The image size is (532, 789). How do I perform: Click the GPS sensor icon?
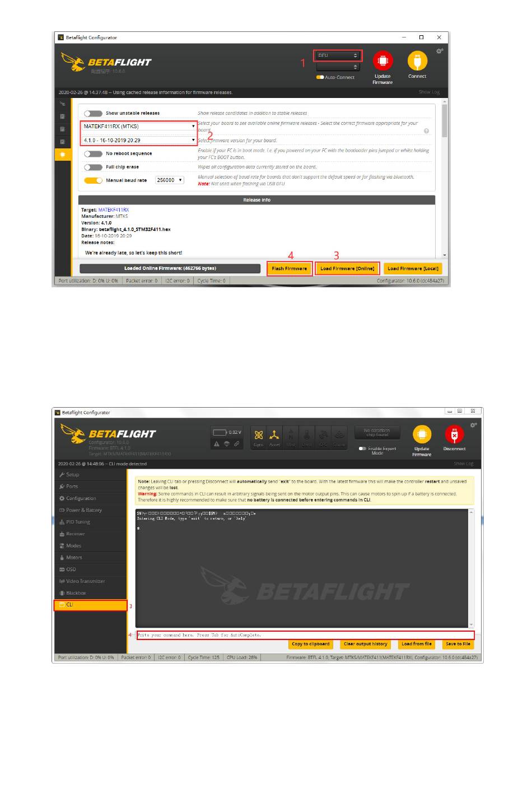point(323,437)
